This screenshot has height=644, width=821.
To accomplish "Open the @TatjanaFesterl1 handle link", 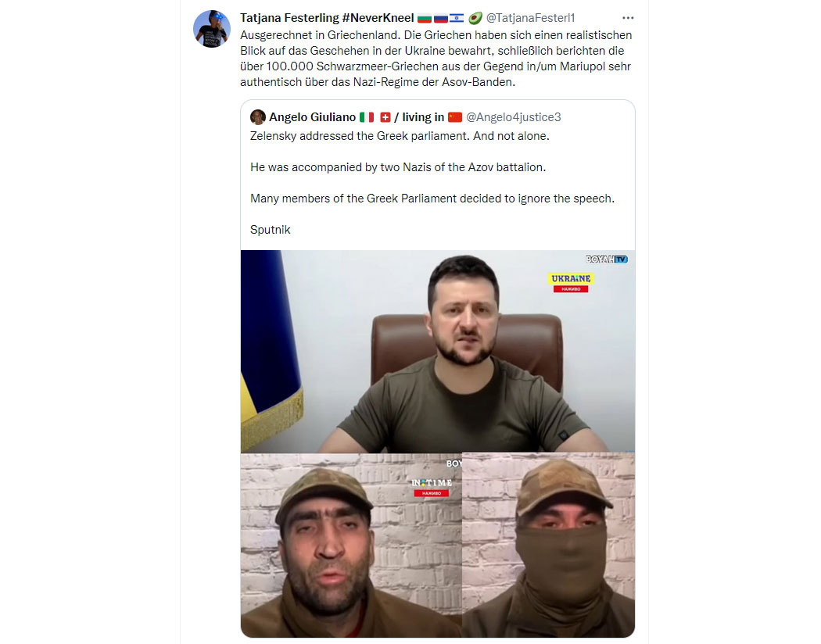I will pyautogui.click(x=530, y=18).
